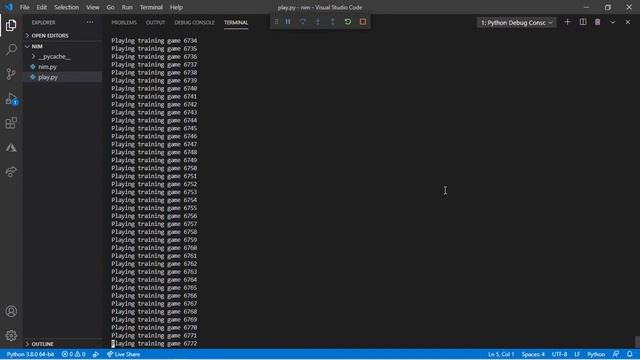Viewport: 640px width, 360px height.
Task: Open the Accounts icon in activity bar
Action: click(x=11, y=311)
